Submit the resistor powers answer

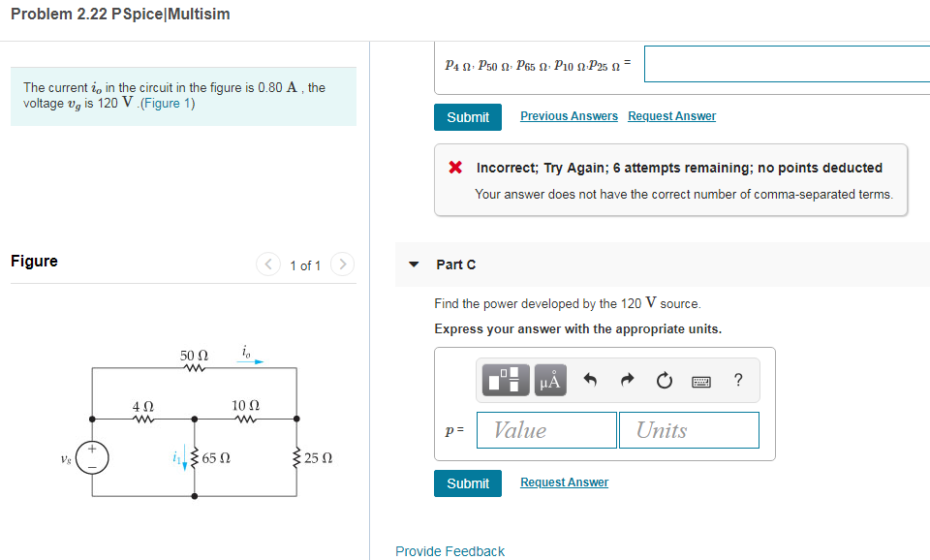468,116
